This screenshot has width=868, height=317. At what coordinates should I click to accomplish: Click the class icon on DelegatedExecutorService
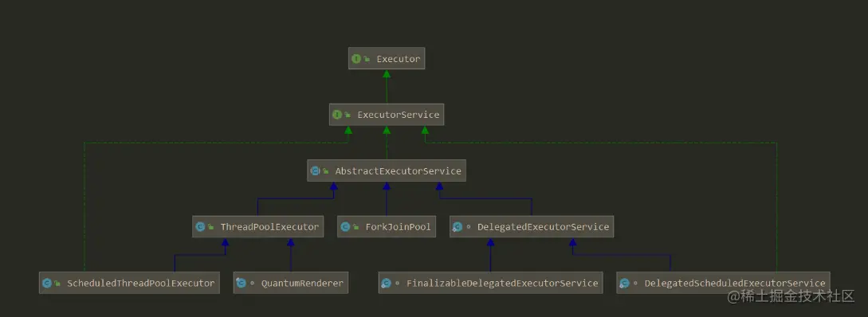click(458, 227)
